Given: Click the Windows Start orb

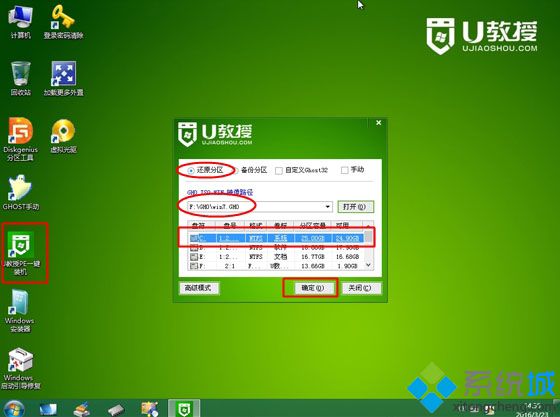Looking at the screenshot, I should pyautogui.click(x=14, y=408).
